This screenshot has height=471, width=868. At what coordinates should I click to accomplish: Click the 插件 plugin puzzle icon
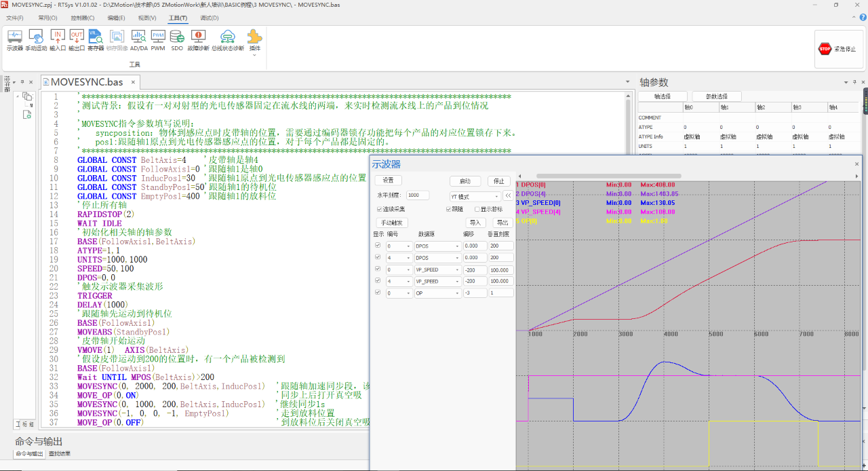[254, 37]
